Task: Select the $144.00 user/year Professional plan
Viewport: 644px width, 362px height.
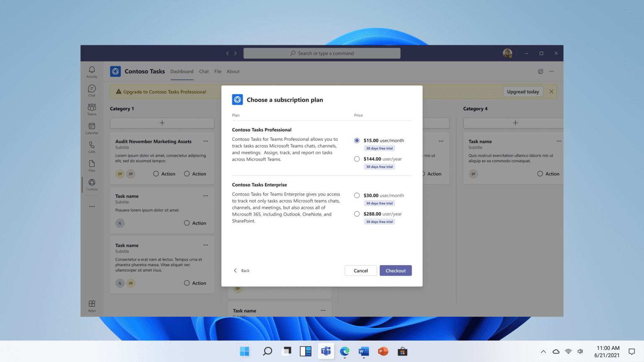Action: click(x=357, y=159)
